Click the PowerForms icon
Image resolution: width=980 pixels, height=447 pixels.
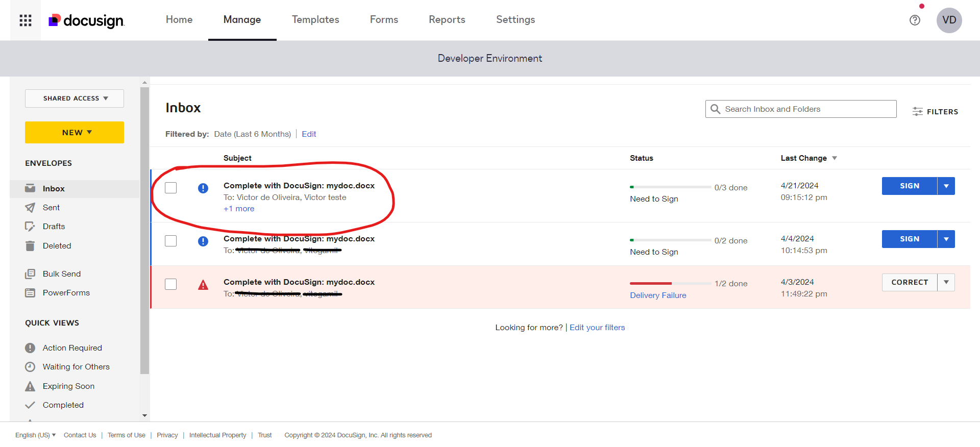coord(30,293)
